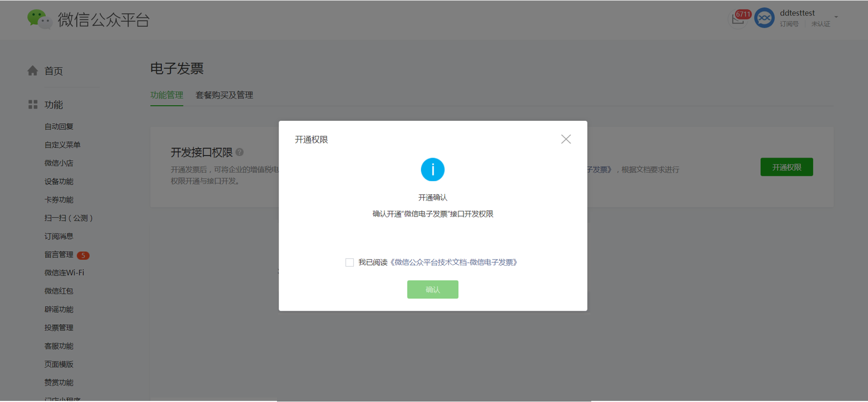Open 投票管理 in sidebar
This screenshot has width=868, height=402.
click(59, 328)
